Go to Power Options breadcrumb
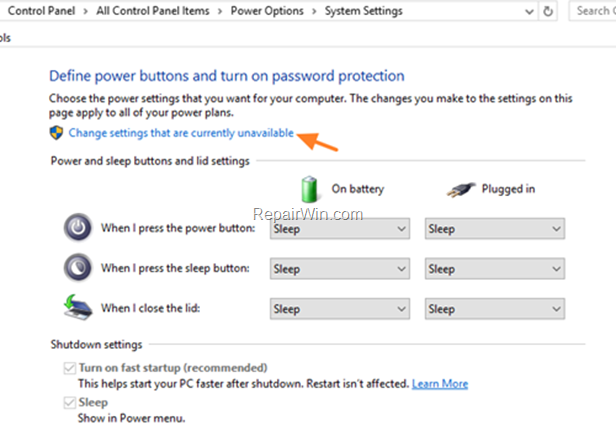The width and height of the screenshot is (616, 431). pos(267,11)
